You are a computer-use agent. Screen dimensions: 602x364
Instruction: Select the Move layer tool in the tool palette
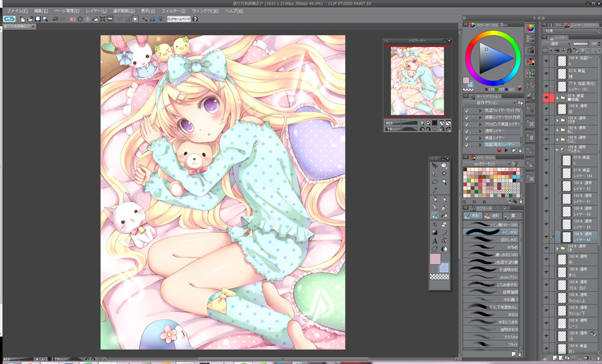(x=435, y=166)
